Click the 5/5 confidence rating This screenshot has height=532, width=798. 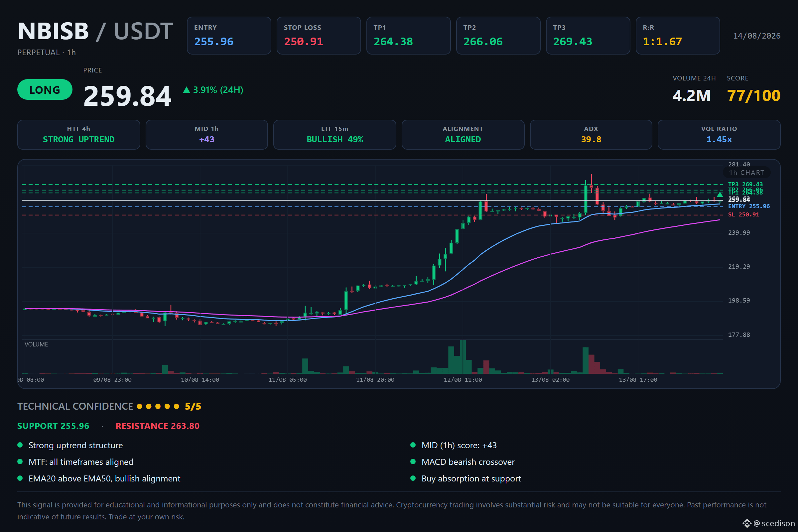[193, 406]
